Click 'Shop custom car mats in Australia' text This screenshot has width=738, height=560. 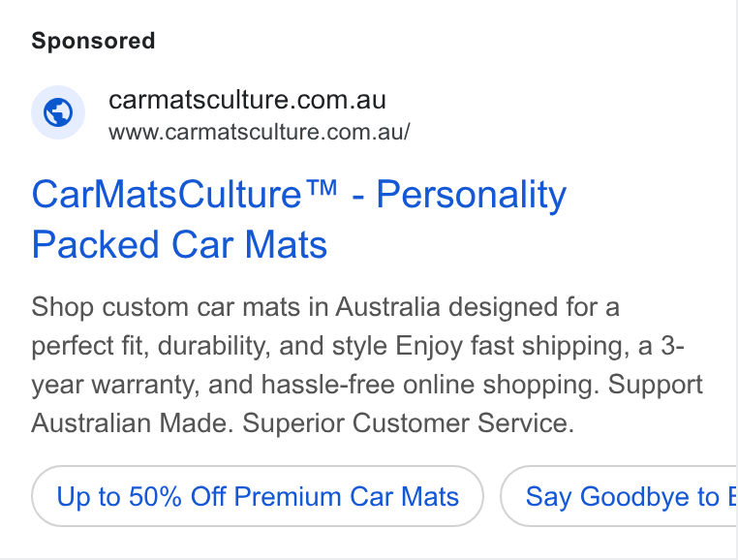(x=235, y=307)
